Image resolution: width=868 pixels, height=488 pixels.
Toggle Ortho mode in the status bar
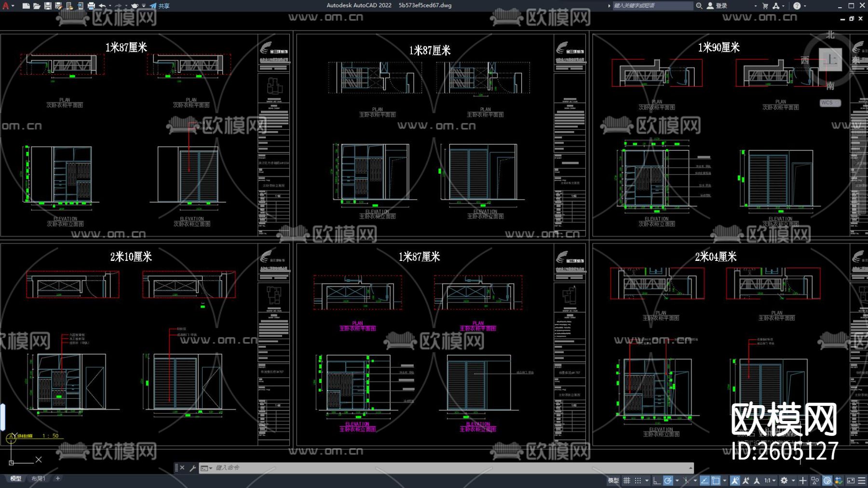pyautogui.click(x=656, y=480)
